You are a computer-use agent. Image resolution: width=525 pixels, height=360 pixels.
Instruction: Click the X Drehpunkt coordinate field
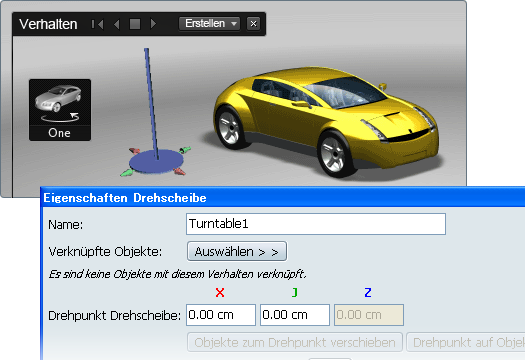221,315
